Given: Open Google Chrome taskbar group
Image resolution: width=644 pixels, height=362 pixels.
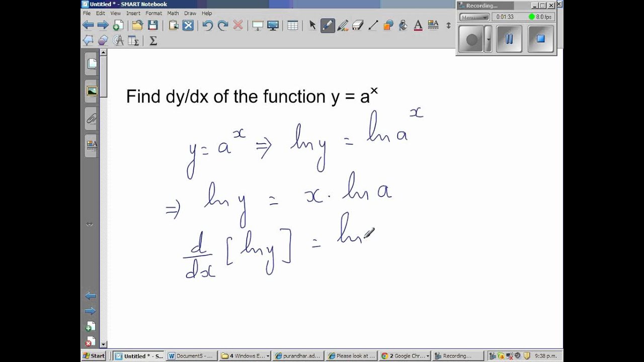Looking at the screenshot, I should click(x=406, y=356).
